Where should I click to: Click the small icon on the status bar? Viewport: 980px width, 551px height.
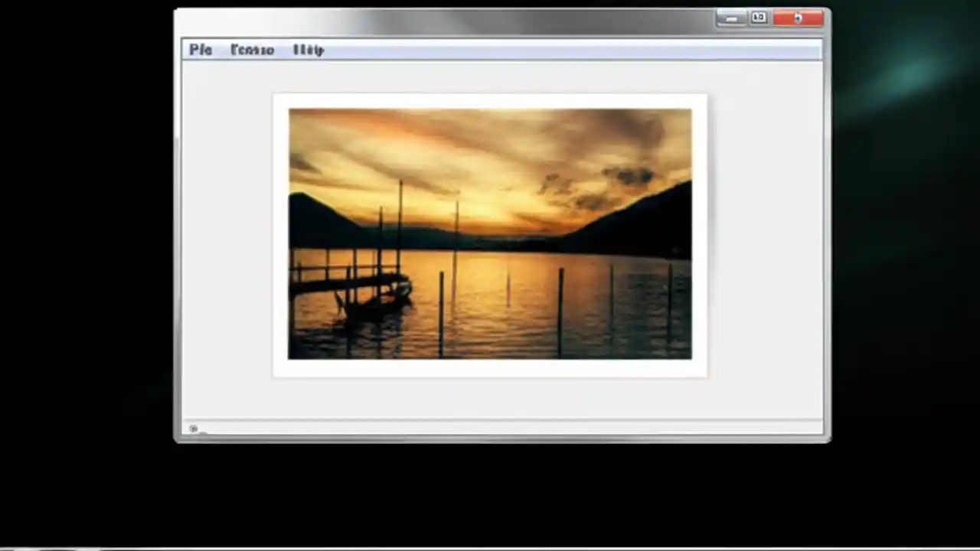(x=194, y=429)
